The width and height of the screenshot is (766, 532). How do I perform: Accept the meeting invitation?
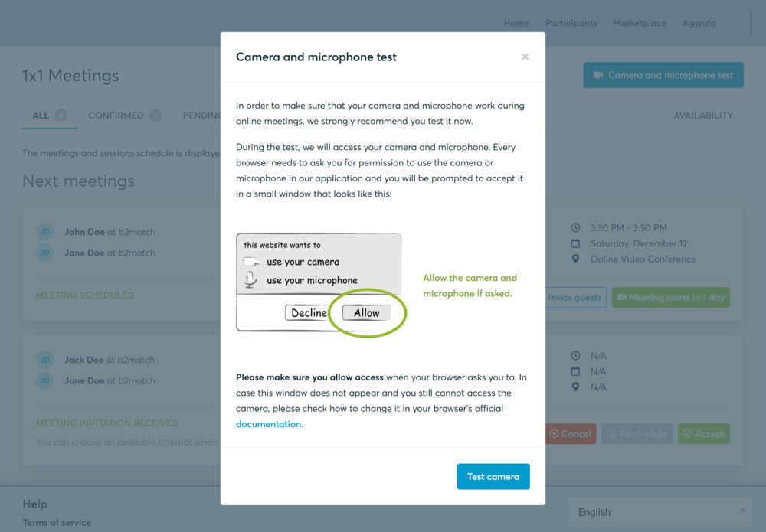[x=703, y=434]
